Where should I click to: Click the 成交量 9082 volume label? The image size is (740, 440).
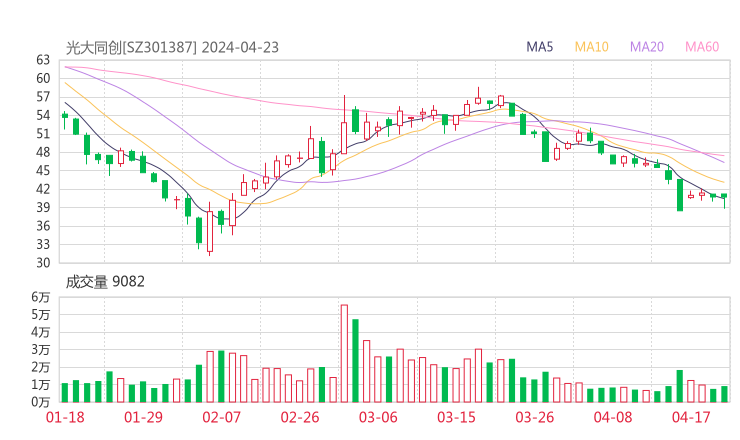coord(105,282)
